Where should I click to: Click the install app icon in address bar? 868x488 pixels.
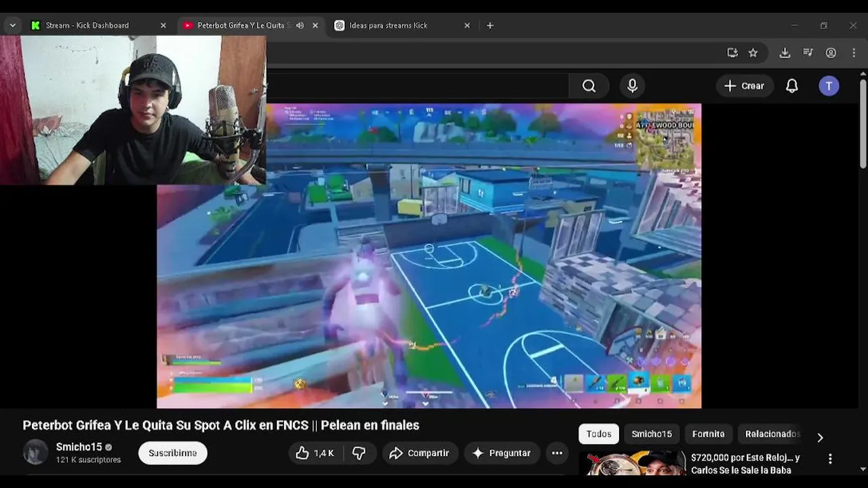[732, 52]
